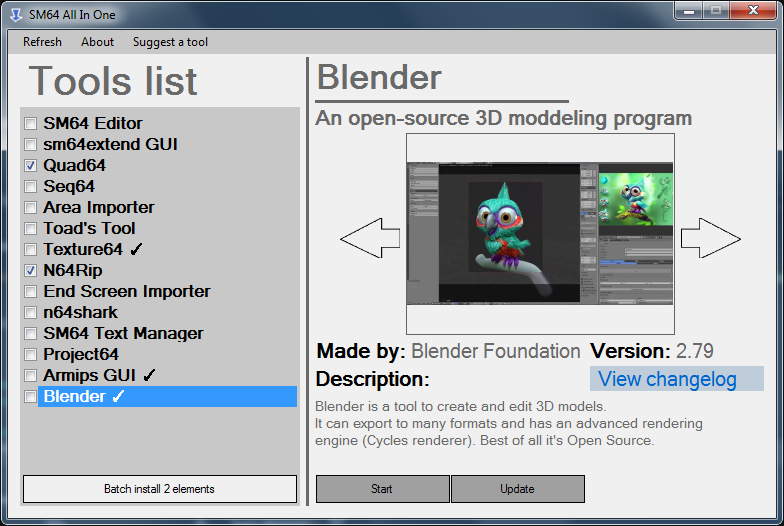The width and height of the screenshot is (784, 526).
Task: Start Blender with the Start button
Action: point(382,488)
